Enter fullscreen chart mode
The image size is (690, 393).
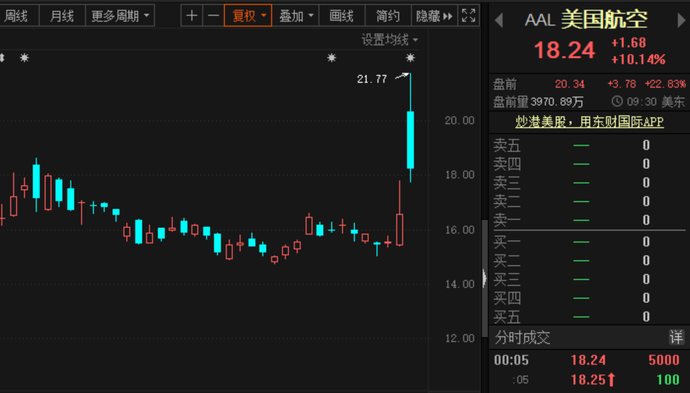coord(468,16)
